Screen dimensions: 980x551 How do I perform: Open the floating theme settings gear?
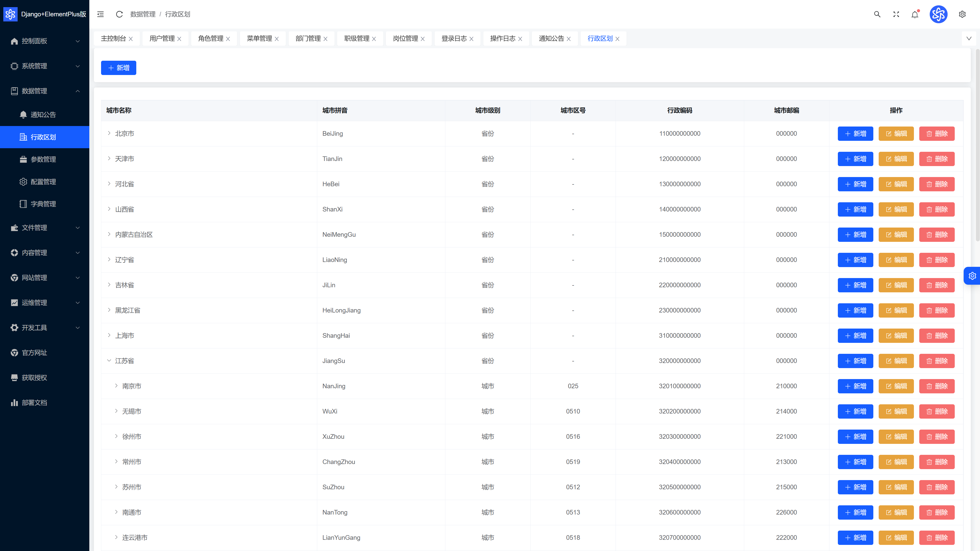click(x=972, y=276)
